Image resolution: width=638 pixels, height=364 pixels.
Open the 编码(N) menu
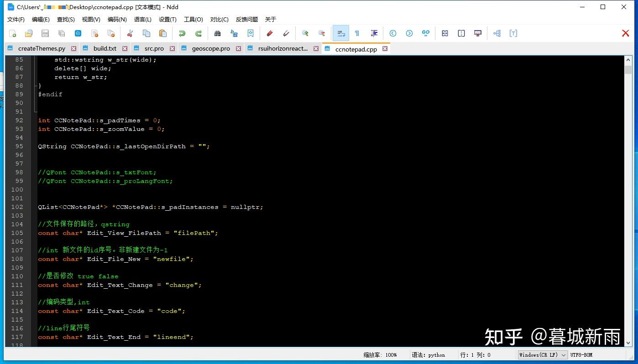117,19
